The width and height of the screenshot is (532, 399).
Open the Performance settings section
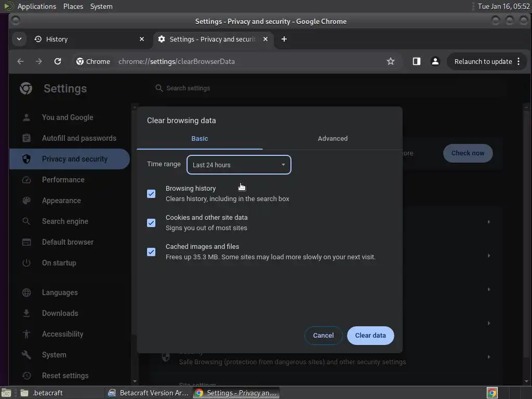(x=70, y=180)
